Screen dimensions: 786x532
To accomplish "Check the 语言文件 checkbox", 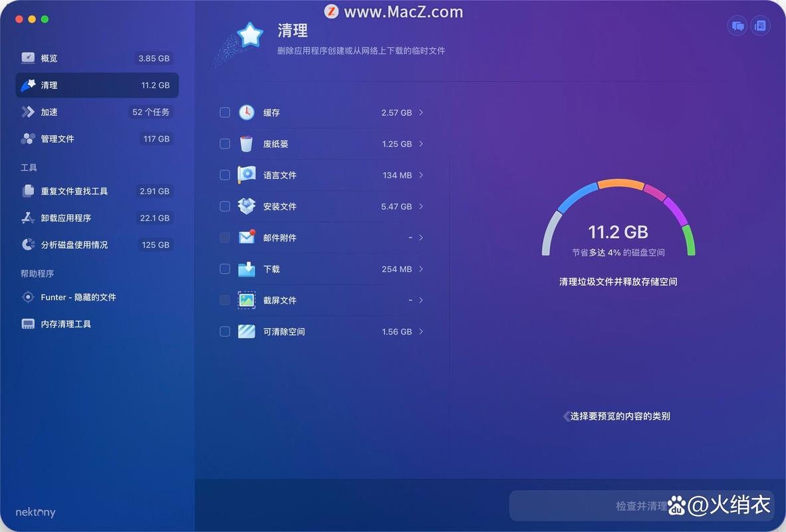I will coord(225,175).
